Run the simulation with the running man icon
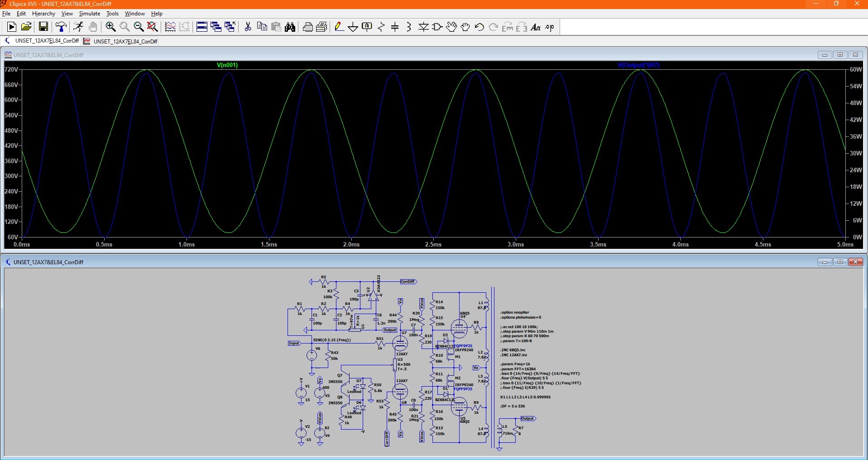Screen dimensions: 868x460 point(78,27)
